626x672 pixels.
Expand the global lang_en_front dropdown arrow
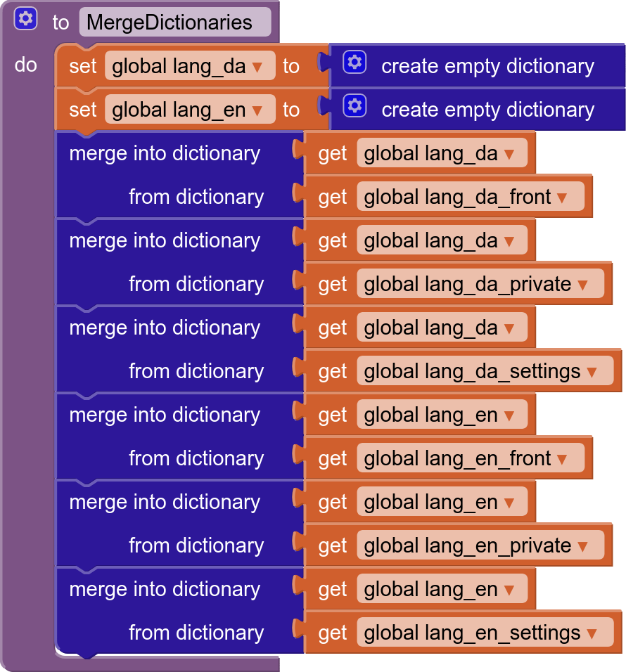click(x=561, y=459)
